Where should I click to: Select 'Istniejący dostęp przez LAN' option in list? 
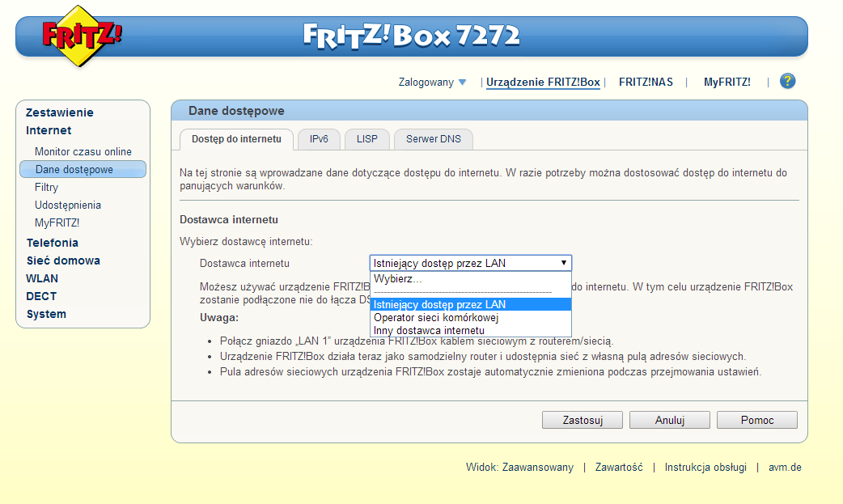[470, 304]
